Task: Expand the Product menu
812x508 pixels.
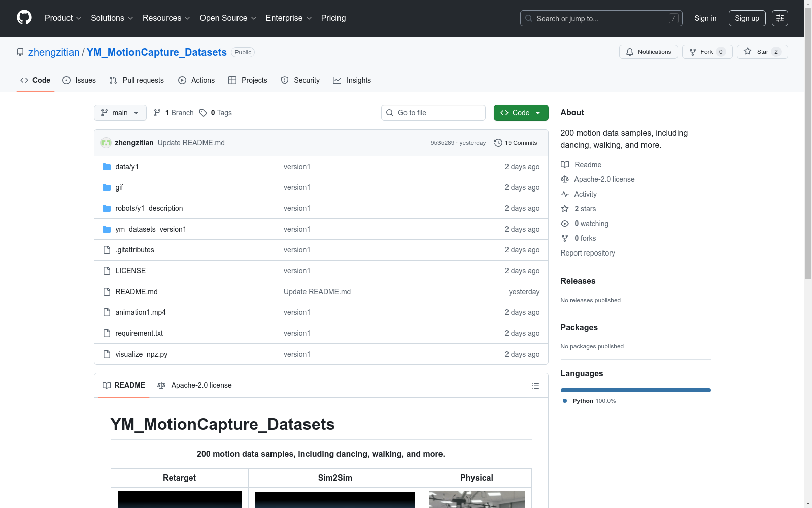Action: [63, 18]
